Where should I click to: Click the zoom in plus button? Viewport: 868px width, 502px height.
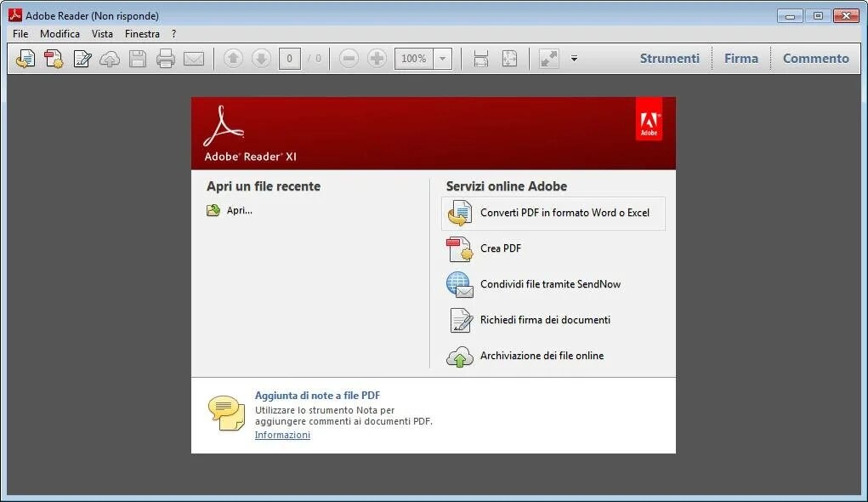pyautogui.click(x=377, y=58)
